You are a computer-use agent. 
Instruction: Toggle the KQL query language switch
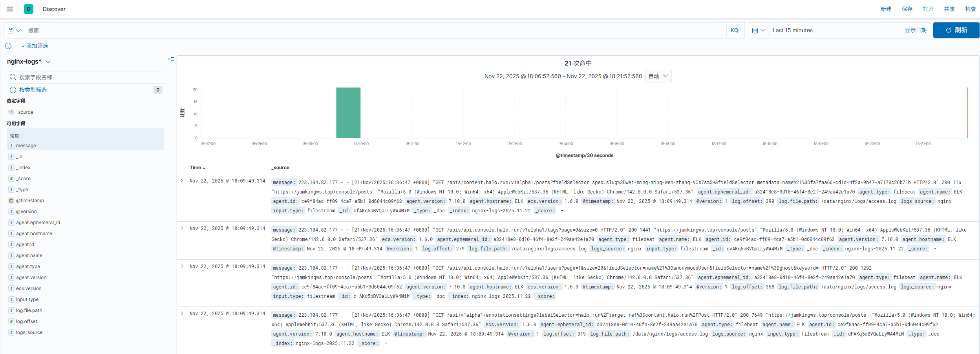coord(735,30)
